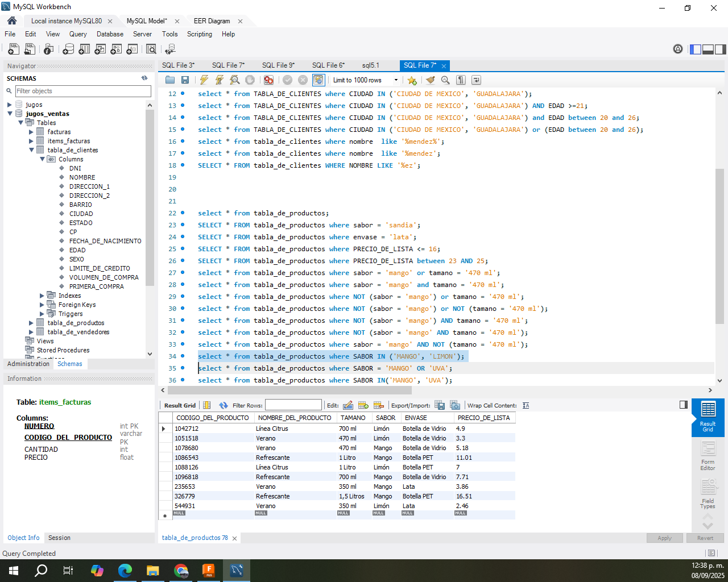Expand the items_facturas table
This screenshot has width=728, height=582.
click(31, 141)
